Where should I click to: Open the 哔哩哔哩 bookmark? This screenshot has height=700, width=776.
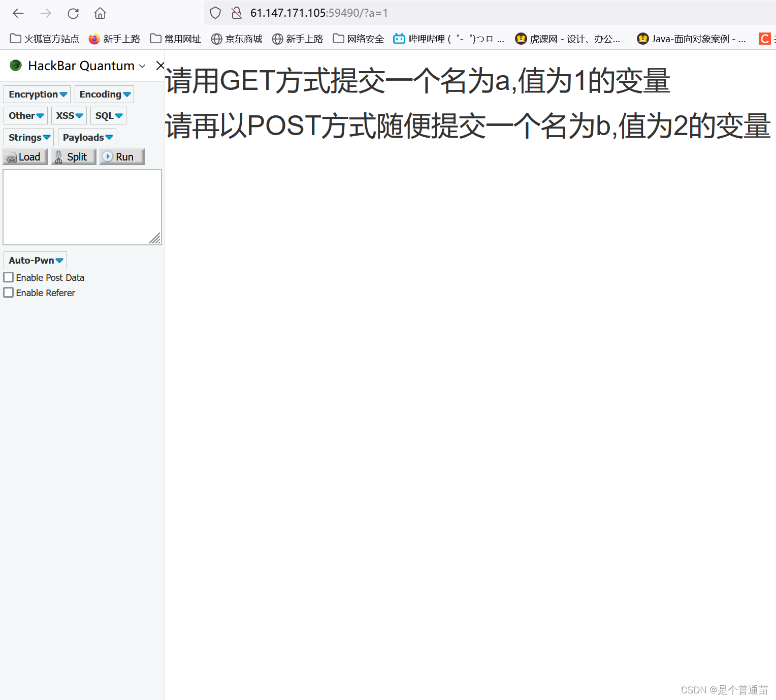(x=449, y=39)
